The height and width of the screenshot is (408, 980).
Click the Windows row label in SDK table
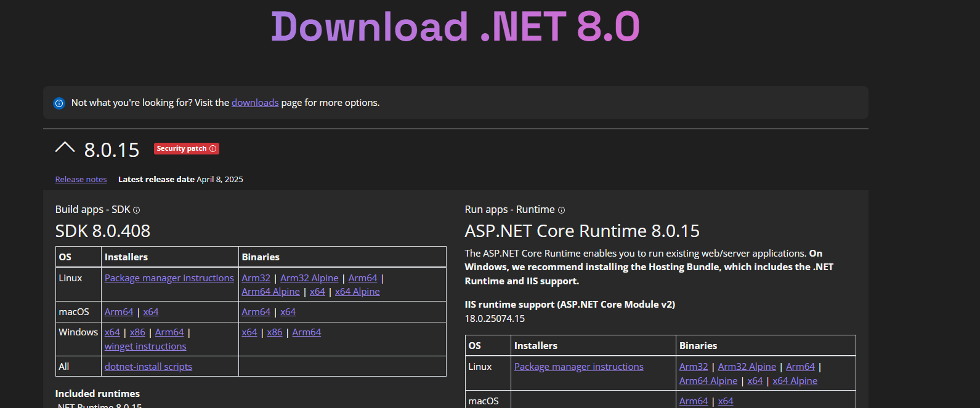click(x=78, y=332)
